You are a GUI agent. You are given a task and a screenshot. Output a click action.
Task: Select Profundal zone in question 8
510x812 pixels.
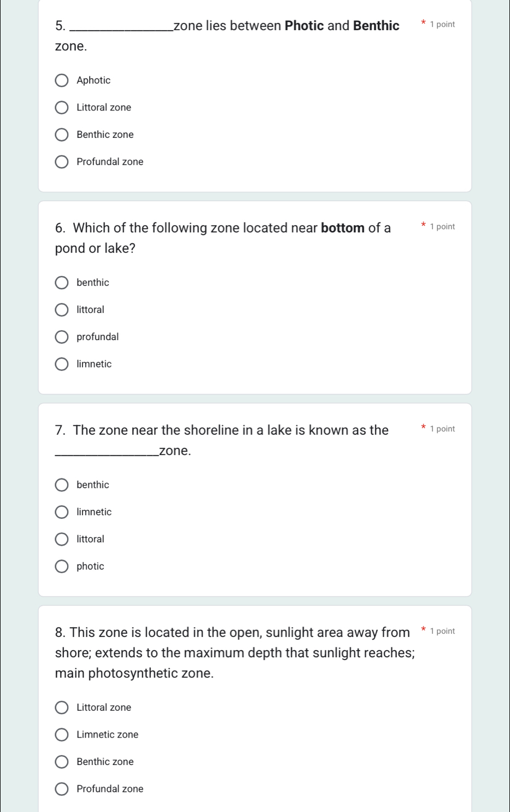(62, 789)
